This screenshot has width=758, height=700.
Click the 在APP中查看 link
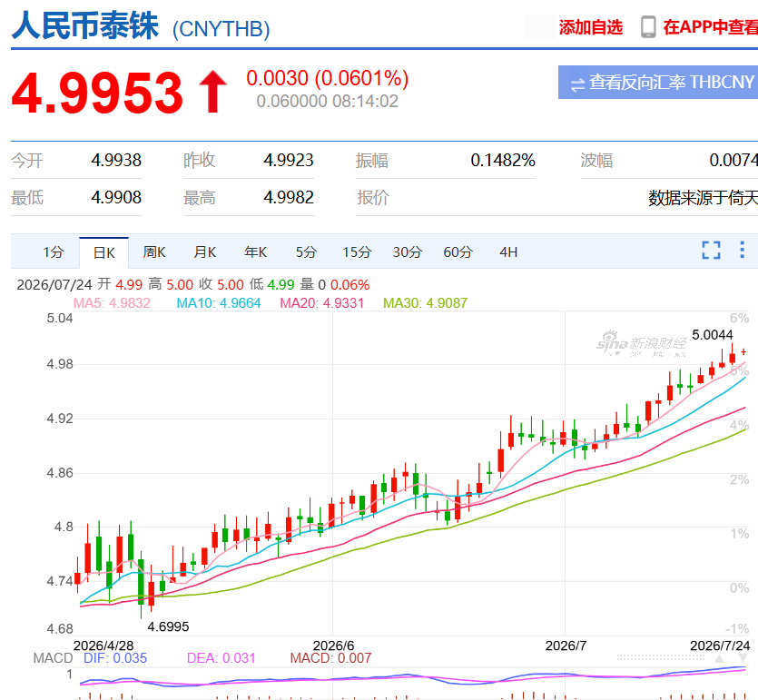point(710,27)
